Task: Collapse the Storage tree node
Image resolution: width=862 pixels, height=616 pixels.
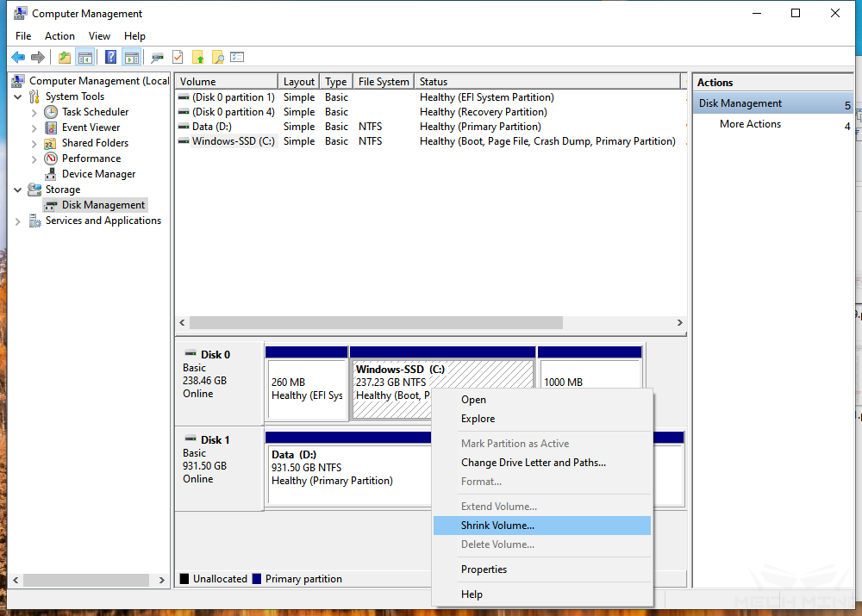Action: [18, 190]
